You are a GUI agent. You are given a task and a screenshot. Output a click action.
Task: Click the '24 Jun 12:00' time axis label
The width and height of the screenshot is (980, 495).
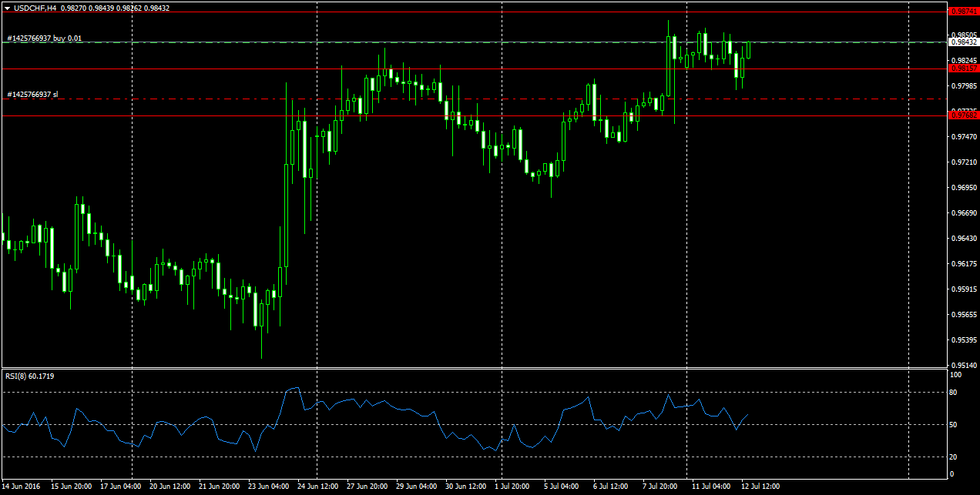pyautogui.click(x=319, y=487)
